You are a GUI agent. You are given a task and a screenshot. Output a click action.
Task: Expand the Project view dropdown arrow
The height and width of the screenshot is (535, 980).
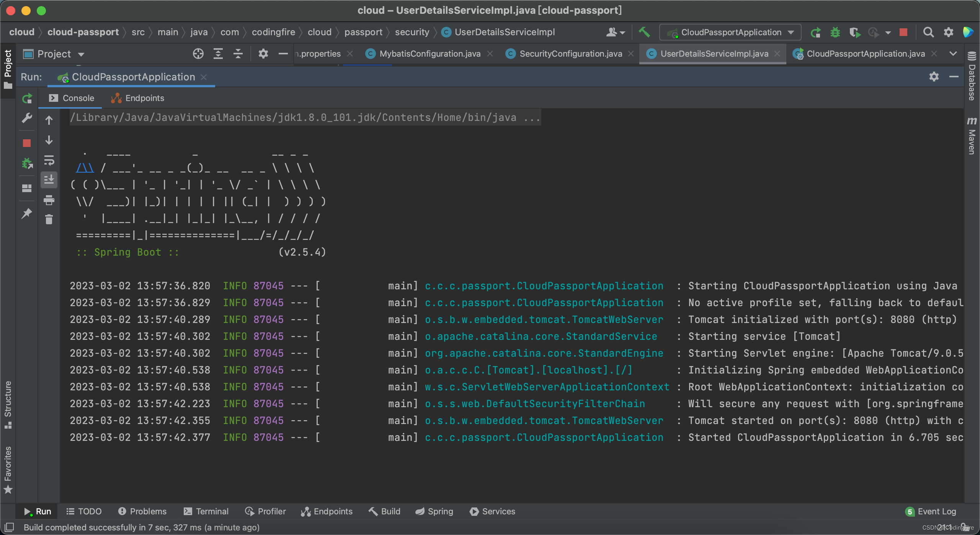[81, 54]
